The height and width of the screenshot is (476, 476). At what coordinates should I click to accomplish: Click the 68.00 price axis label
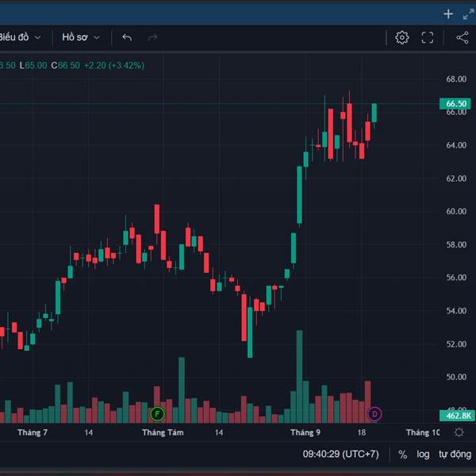click(x=456, y=79)
